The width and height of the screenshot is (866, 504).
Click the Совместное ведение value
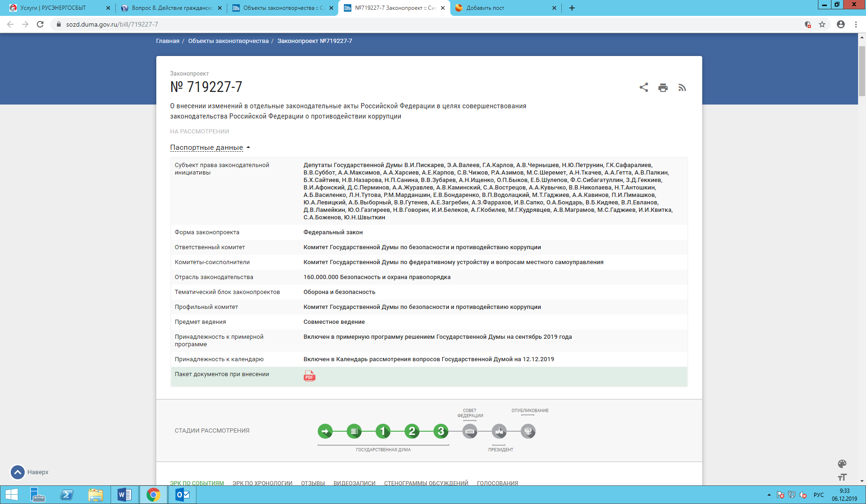(x=334, y=322)
